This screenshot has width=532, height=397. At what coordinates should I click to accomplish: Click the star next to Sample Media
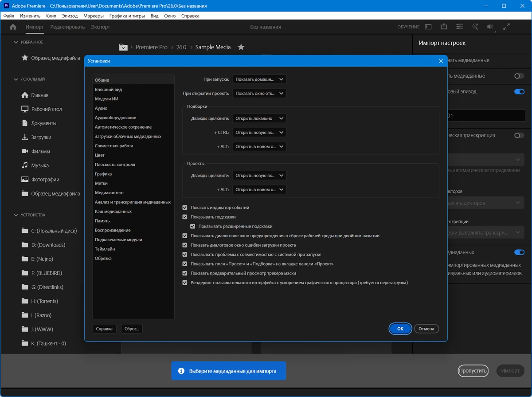click(241, 47)
